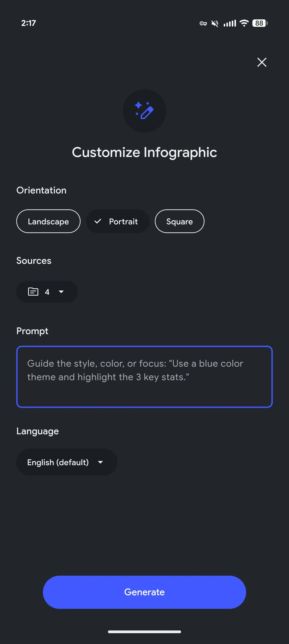Tap the language dropdown caret arrow
The height and width of the screenshot is (644, 289).
pos(100,462)
